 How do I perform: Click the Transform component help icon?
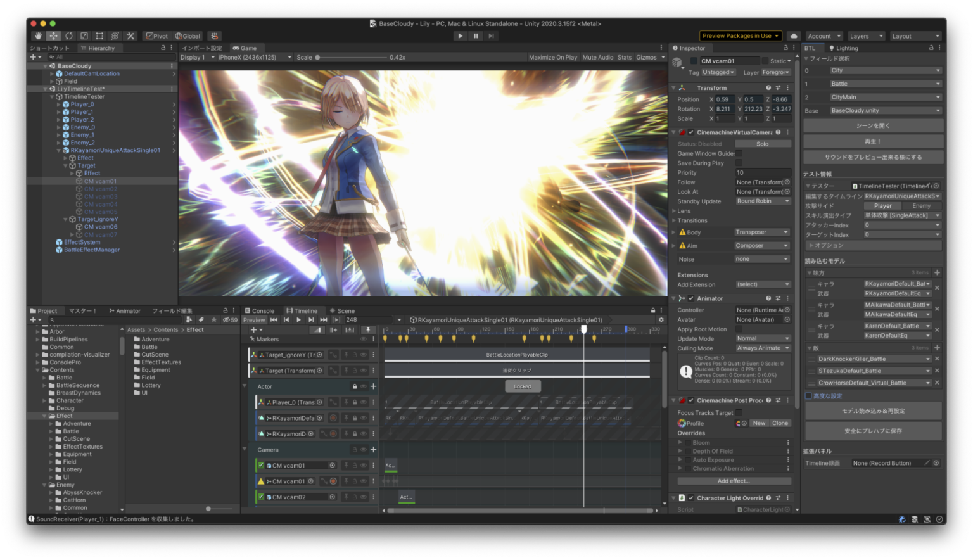tap(768, 88)
